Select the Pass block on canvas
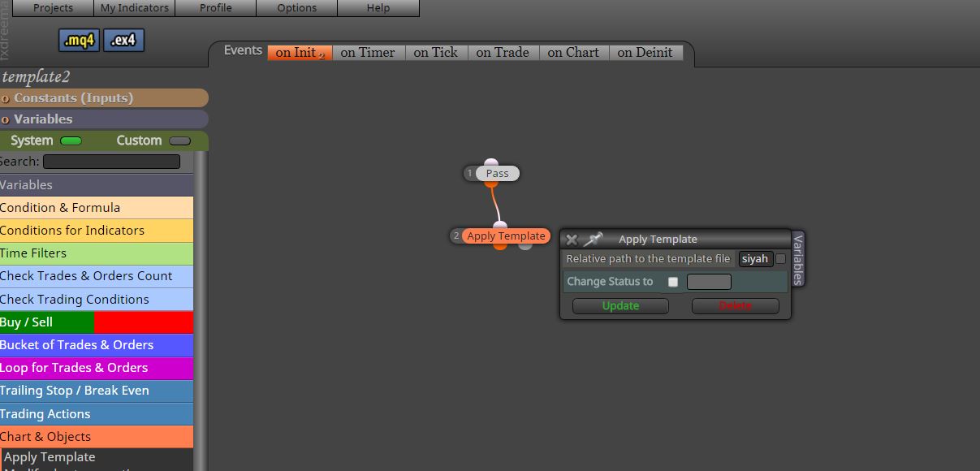The image size is (980, 471). (x=498, y=174)
